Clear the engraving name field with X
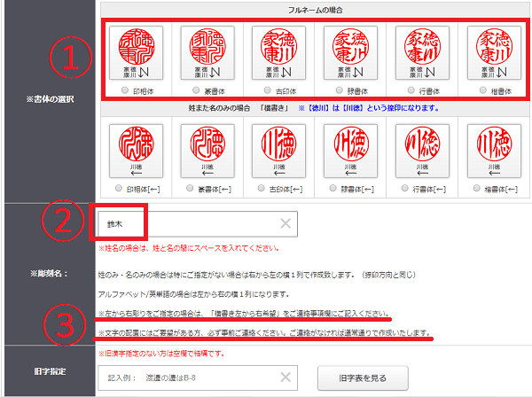532x397 pixels. (x=286, y=223)
